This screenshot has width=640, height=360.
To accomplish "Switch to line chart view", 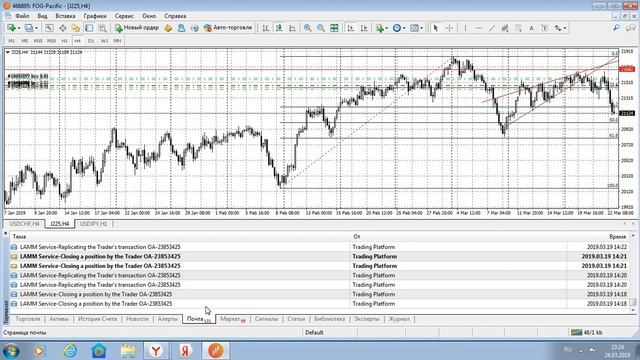I will (x=292, y=28).
